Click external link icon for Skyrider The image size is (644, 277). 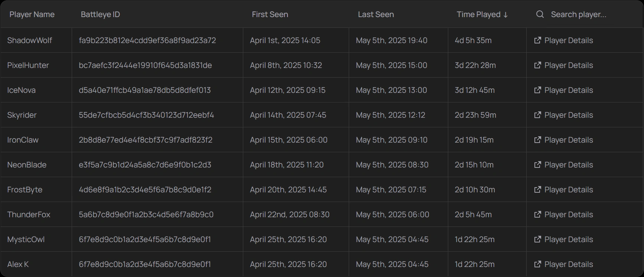click(537, 115)
